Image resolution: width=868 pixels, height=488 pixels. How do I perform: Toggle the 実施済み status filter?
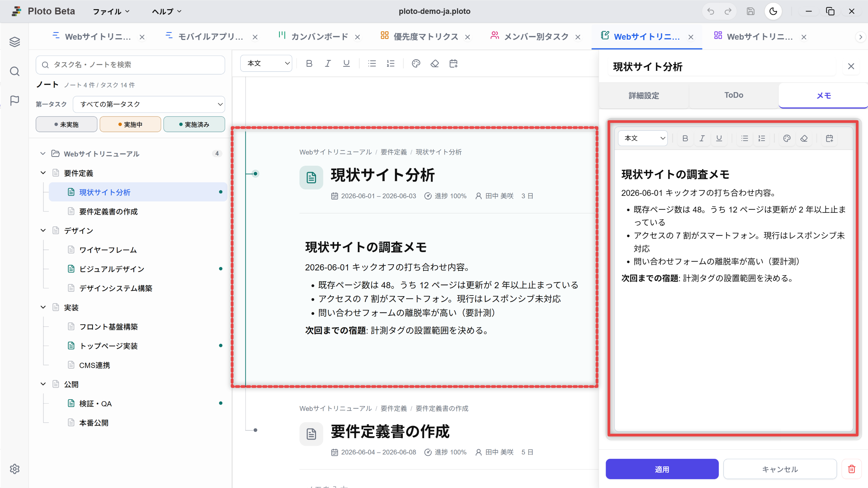pyautogui.click(x=194, y=124)
